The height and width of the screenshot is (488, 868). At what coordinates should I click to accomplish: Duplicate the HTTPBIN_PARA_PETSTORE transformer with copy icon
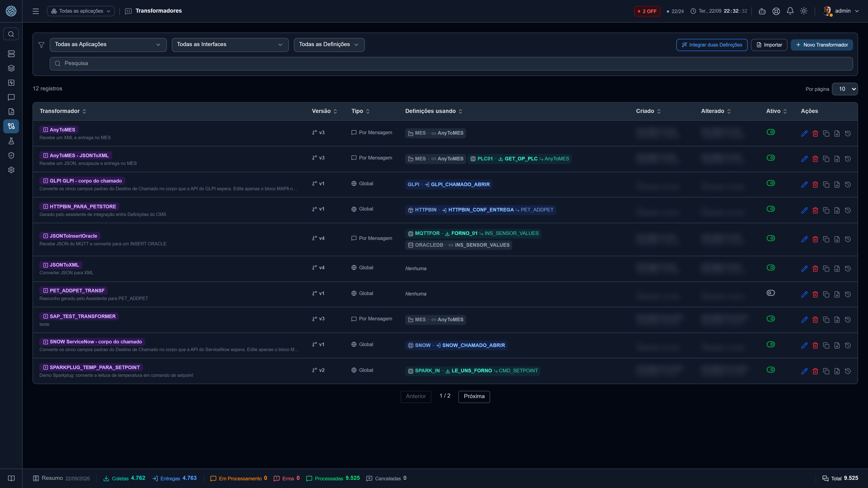click(826, 210)
